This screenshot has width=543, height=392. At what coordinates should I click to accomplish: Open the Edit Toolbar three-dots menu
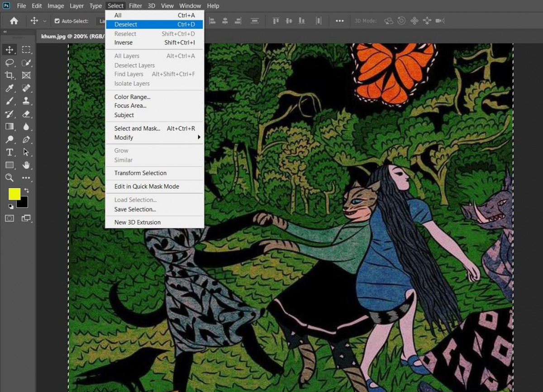[x=26, y=178]
